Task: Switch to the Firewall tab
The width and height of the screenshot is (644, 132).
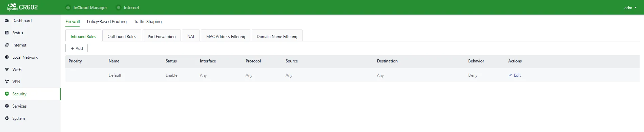Action: click(x=72, y=21)
